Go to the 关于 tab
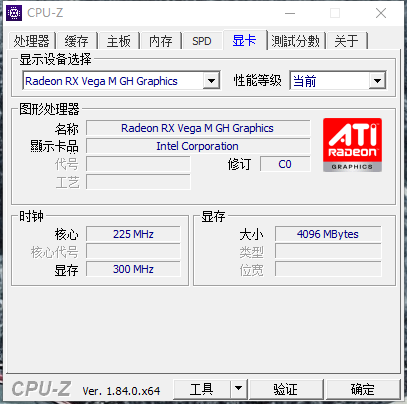Image resolution: width=407 pixels, height=404 pixels. click(346, 41)
